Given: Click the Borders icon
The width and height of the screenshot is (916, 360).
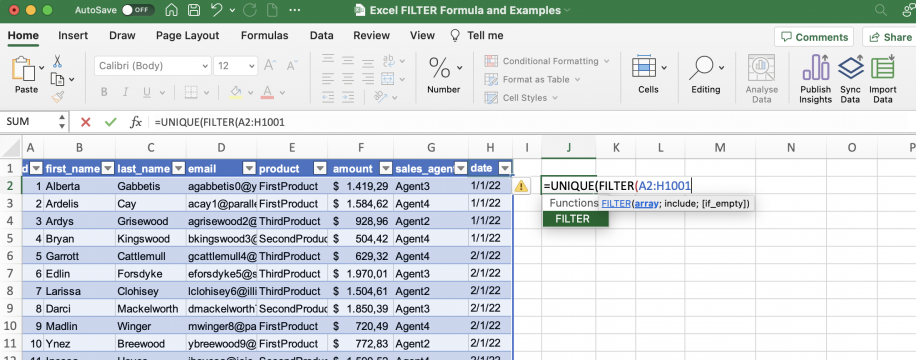Looking at the screenshot, I should 191,92.
